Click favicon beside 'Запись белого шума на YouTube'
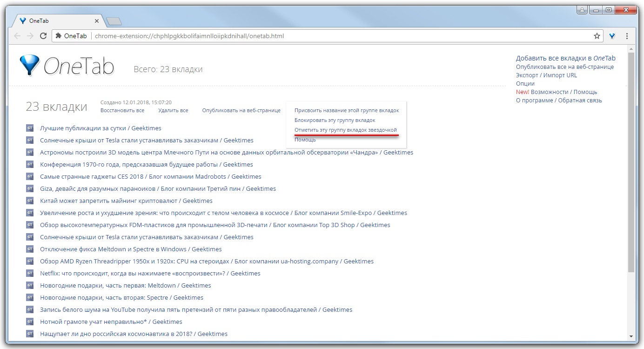The height and width of the screenshot is (349, 644). tap(30, 309)
